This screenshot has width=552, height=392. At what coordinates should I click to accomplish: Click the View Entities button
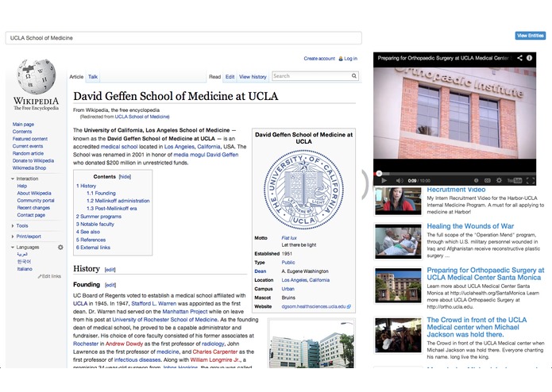point(531,36)
